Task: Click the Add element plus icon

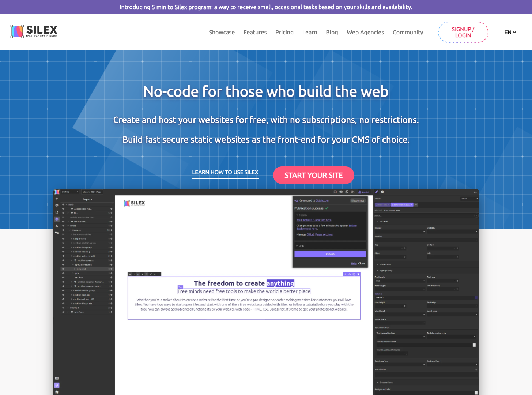Action: pos(57,199)
